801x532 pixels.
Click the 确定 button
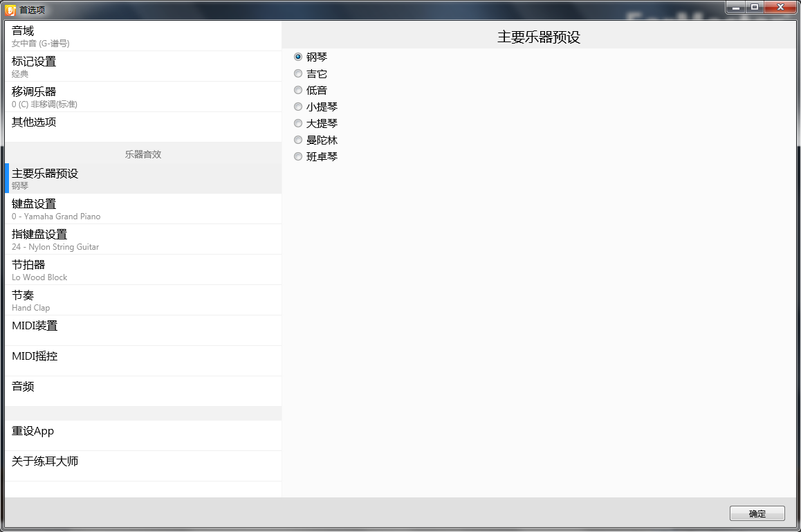(x=757, y=513)
